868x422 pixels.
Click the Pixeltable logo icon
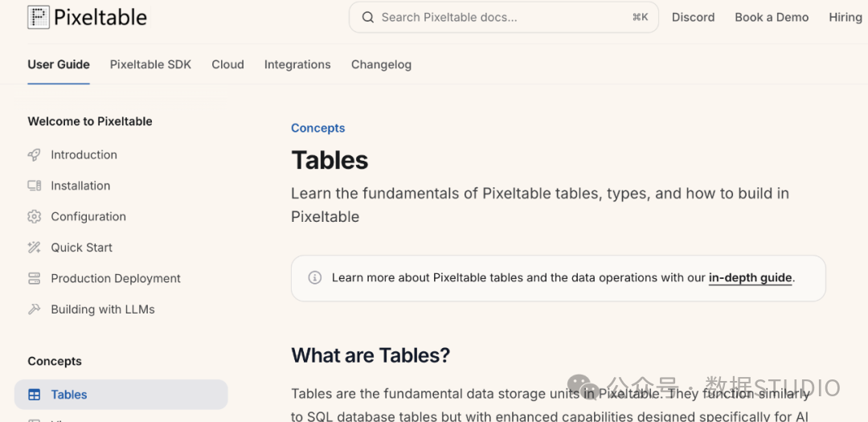[x=39, y=17]
